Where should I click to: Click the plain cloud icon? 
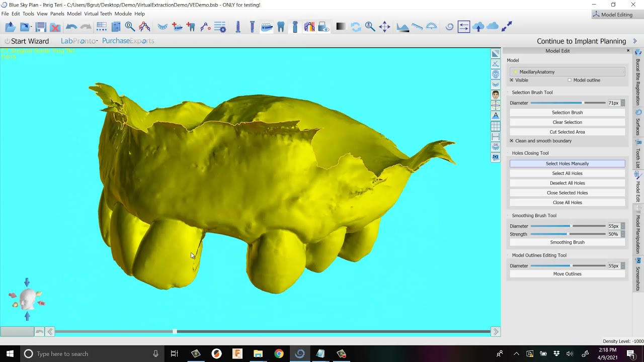[x=493, y=26]
